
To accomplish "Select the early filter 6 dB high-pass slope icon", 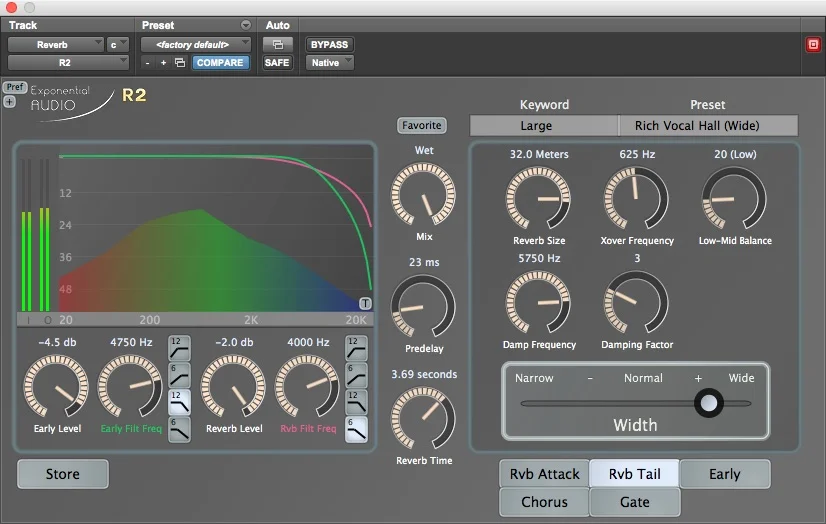I will click(x=180, y=375).
